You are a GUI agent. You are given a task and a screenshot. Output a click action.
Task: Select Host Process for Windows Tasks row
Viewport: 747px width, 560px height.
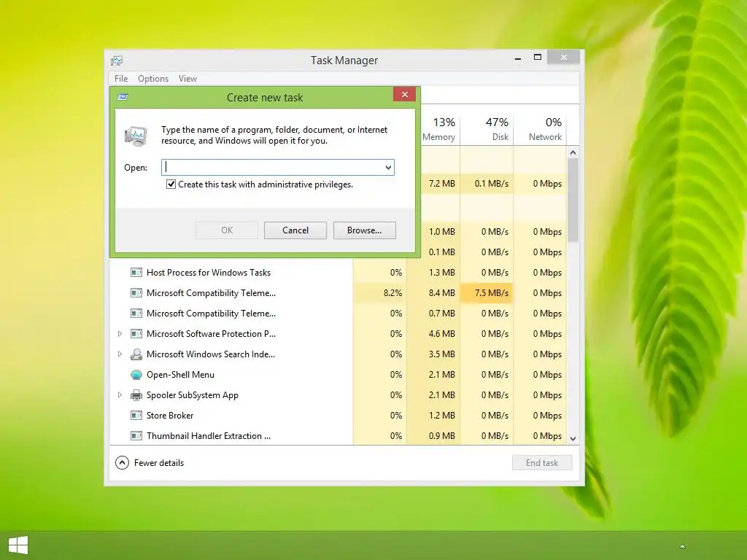coord(338,273)
